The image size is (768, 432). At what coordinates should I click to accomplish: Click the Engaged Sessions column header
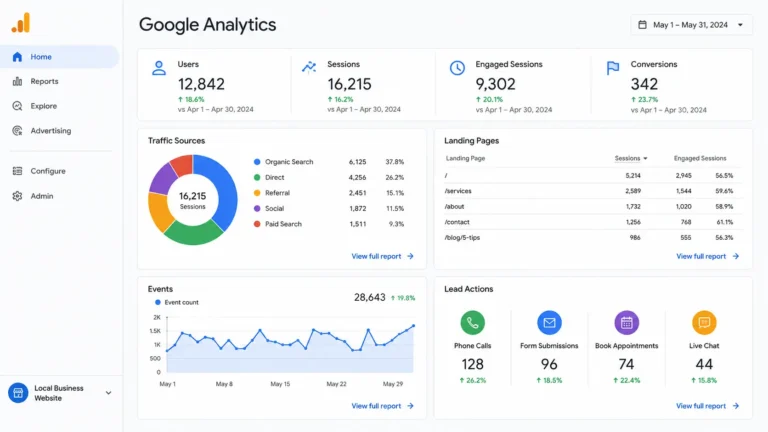(700, 158)
